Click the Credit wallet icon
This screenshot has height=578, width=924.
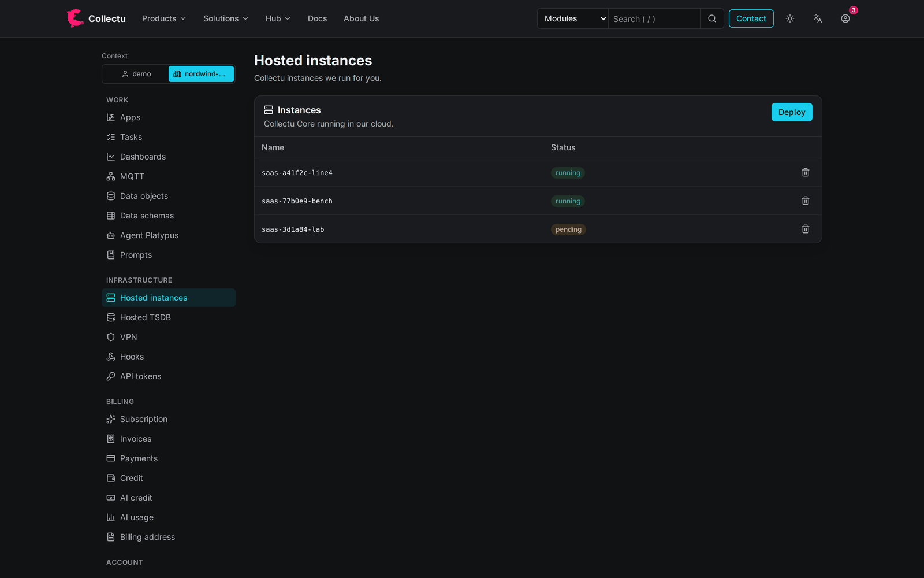(111, 478)
